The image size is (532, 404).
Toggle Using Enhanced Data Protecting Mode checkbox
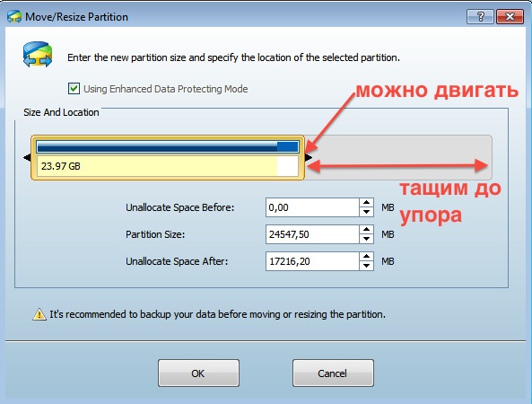74,89
